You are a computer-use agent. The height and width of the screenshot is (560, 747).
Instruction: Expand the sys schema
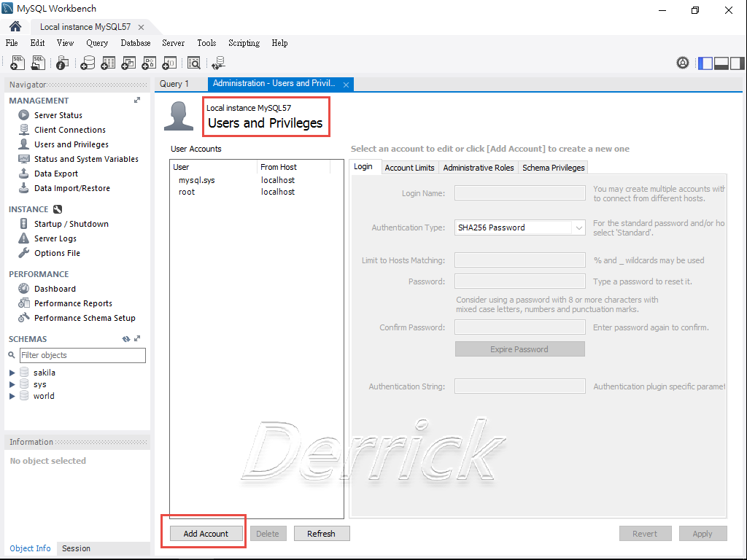tap(12, 384)
